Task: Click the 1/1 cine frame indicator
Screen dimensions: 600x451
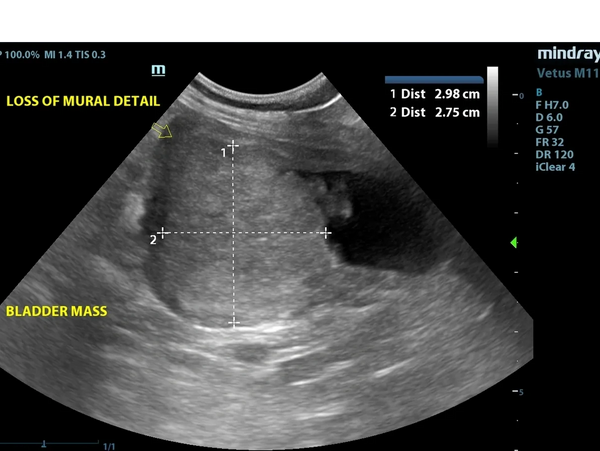Action: click(109, 446)
